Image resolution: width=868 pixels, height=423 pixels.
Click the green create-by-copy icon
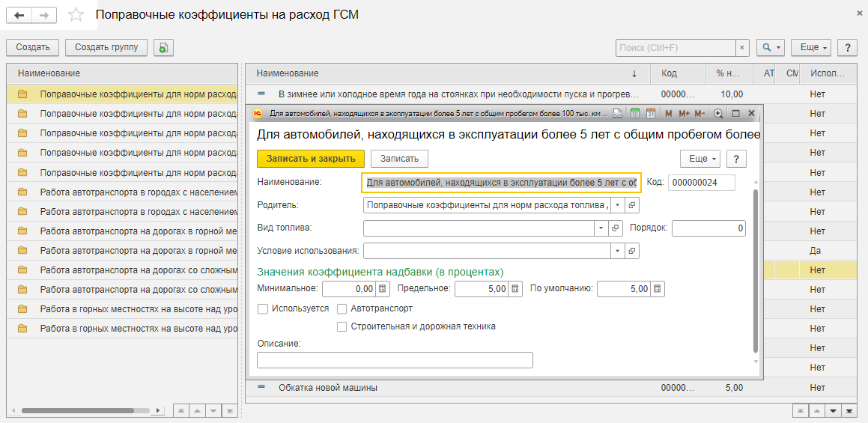click(x=163, y=48)
